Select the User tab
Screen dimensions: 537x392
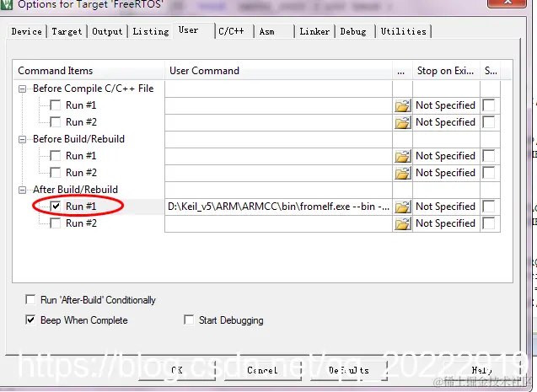tap(194, 30)
